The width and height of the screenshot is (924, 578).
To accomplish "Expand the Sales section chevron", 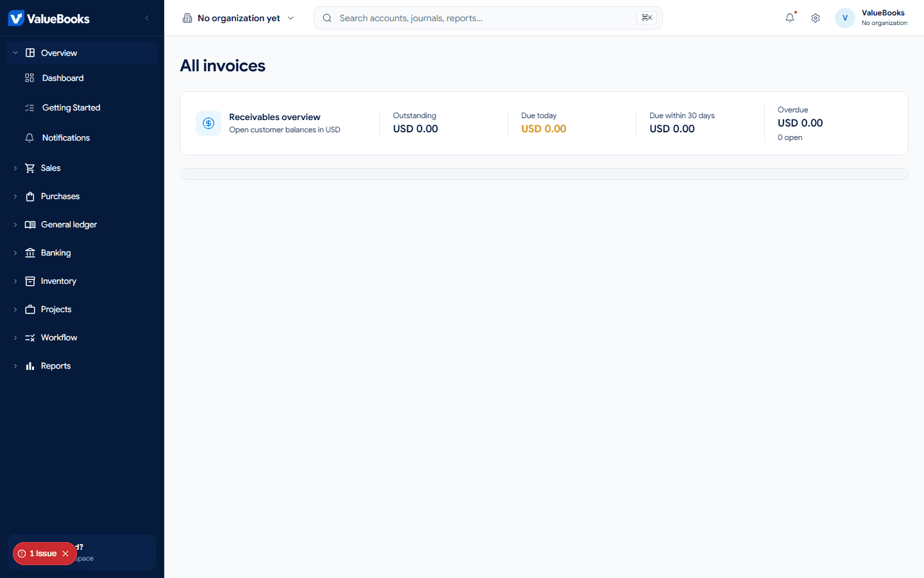I will tap(15, 168).
